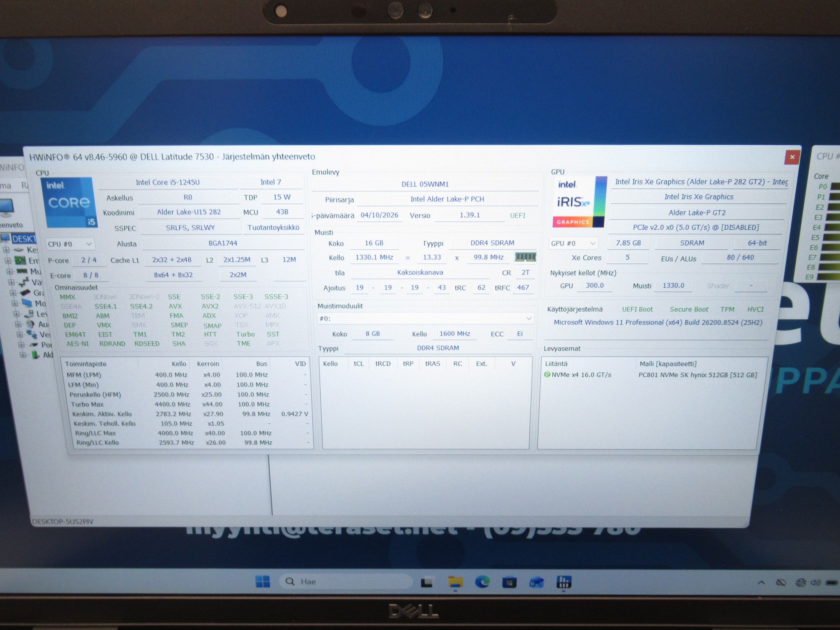Click the Intel Core i5 logo
This screenshot has height=630, width=840.
(69, 203)
